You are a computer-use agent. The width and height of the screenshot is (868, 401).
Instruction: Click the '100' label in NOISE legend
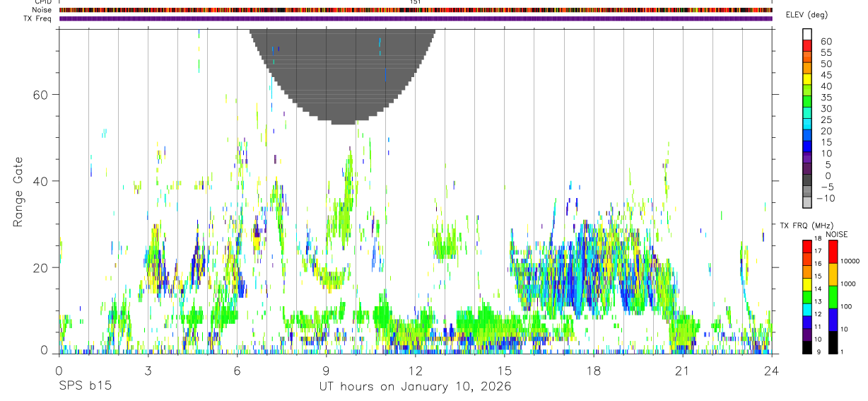847,307
